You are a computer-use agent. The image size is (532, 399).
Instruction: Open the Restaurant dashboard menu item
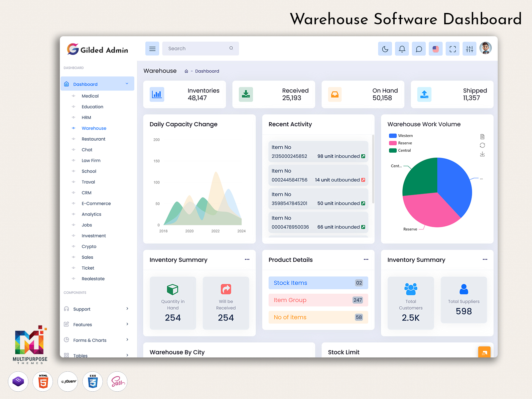[93, 139]
